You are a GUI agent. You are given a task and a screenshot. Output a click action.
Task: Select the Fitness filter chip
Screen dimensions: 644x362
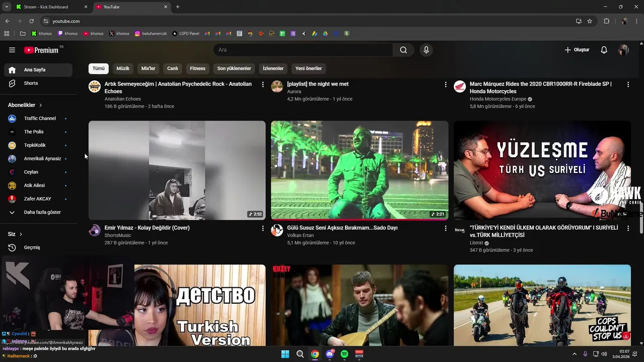pyautogui.click(x=198, y=68)
